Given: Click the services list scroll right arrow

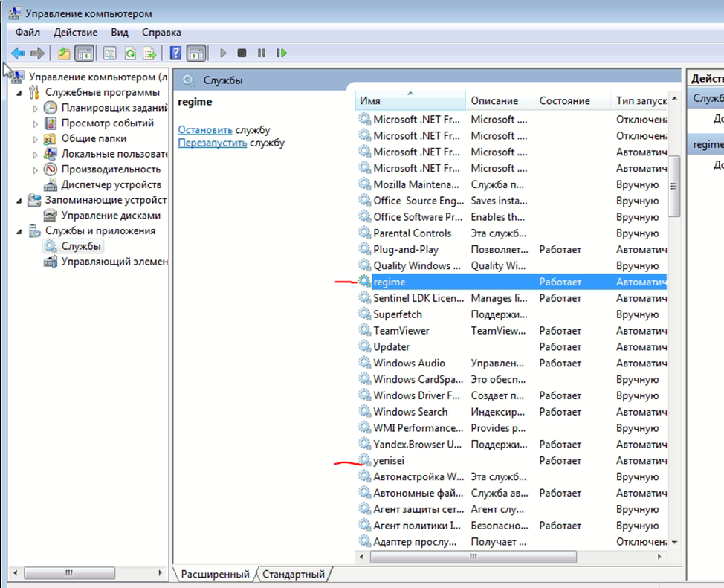Looking at the screenshot, I should coord(659,557).
